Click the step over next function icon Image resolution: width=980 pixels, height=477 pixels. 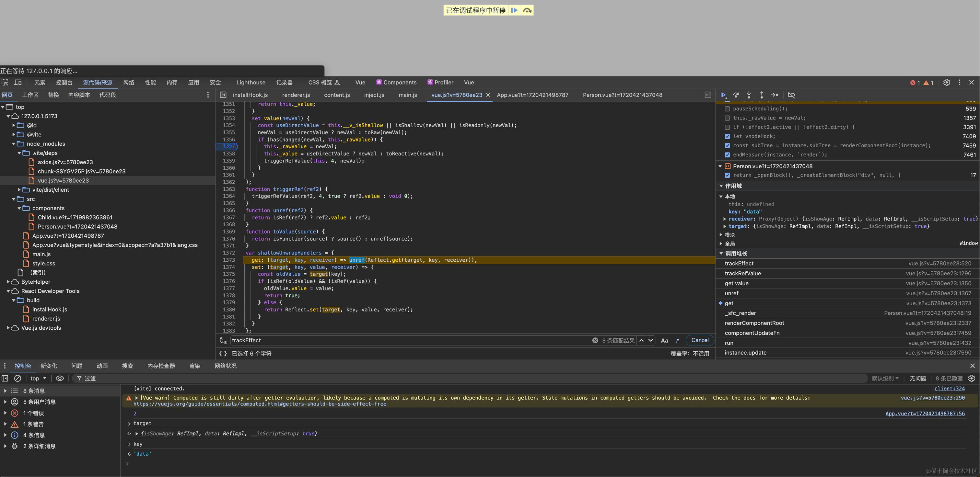point(736,95)
